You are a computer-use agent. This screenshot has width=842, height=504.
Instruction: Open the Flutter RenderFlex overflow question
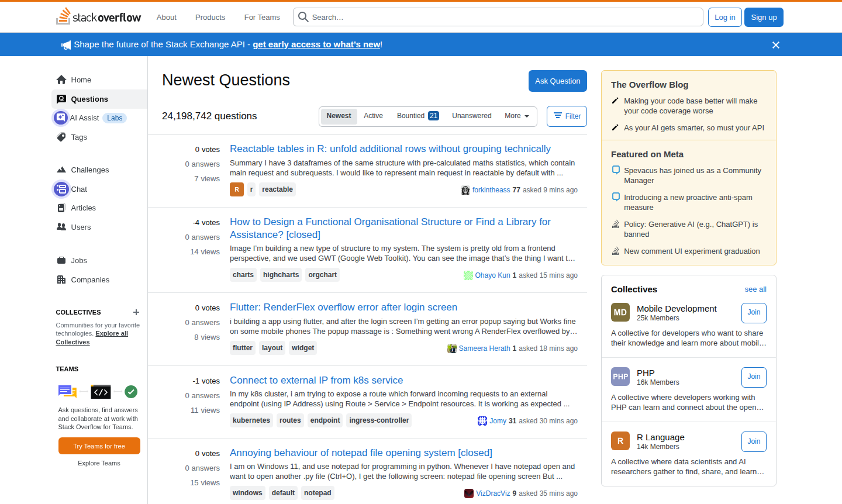343,307
